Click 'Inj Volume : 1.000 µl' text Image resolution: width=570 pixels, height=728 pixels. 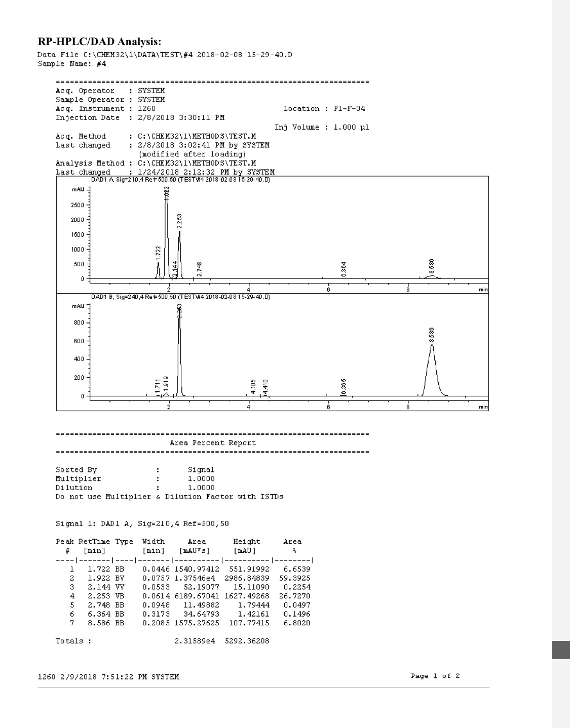coord(322,127)
